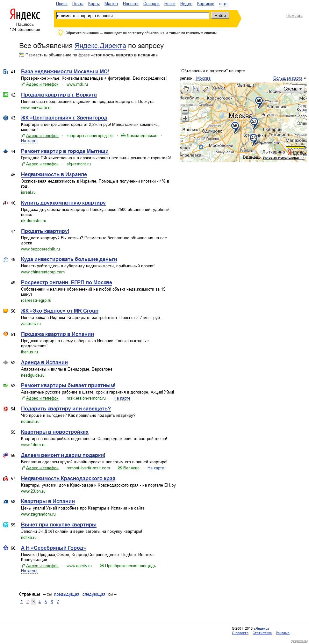309x644 pixels.
Task: Open the Схема map type dropdown
Action: (x=293, y=89)
